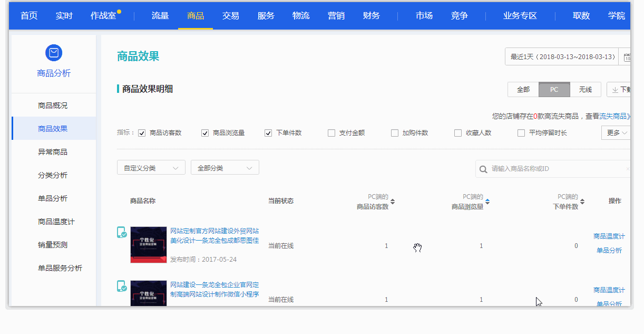The width and height of the screenshot is (644, 334).
Task: Uncheck the 商品访客数 indicator checkbox
Action: [x=142, y=133]
